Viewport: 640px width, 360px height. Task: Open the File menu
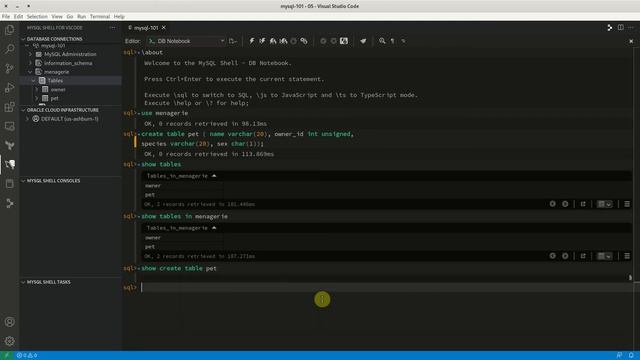click(6, 16)
